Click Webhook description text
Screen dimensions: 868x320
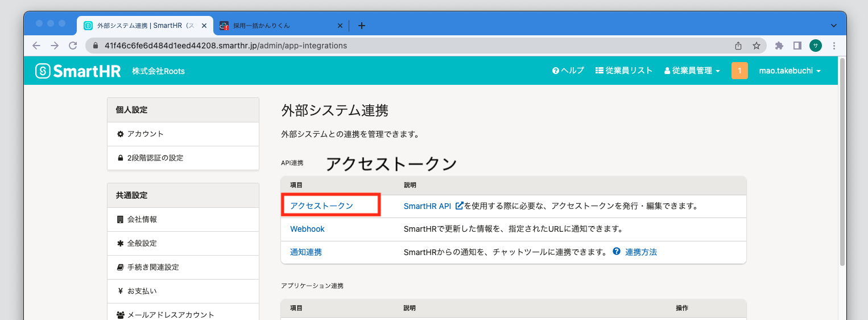tap(514, 229)
